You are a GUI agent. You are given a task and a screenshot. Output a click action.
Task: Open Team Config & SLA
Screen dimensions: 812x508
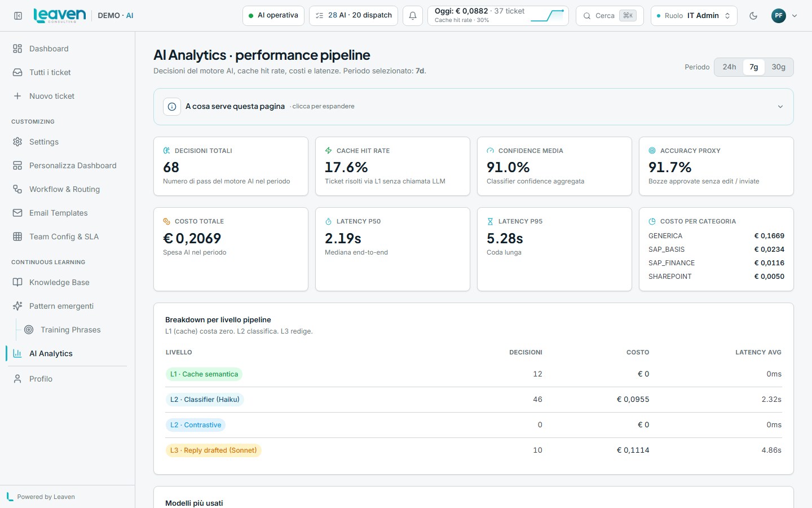pyautogui.click(x=68, y=237)
